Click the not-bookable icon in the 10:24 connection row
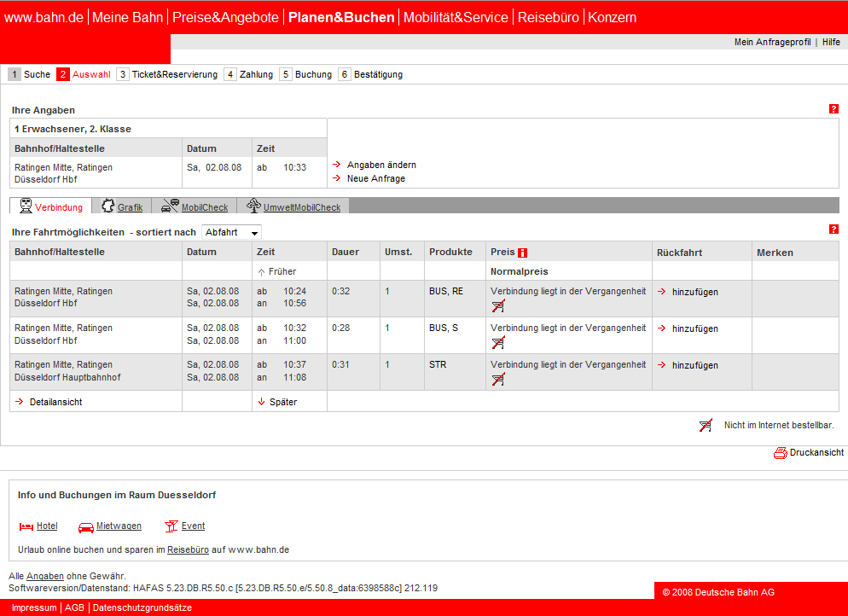 click(x=498, y=306)
